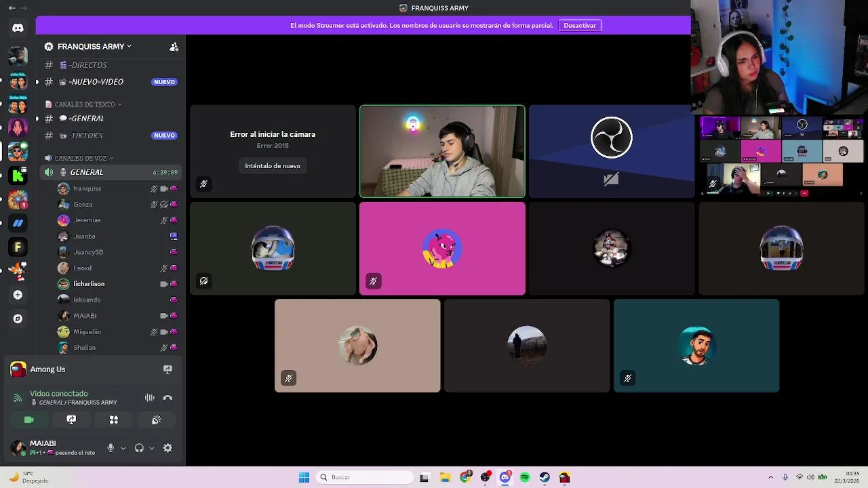Open the -TIKTOKS text channel
Viewport: 868px width, 488px height.
[111, 136]
